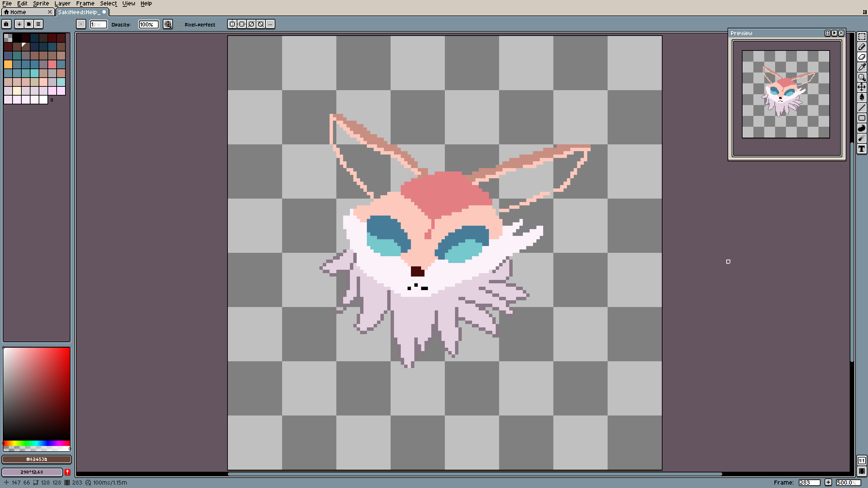Click the sprite thumbnail in Preview
Screen dimensions: 868x488
point(786,94)
